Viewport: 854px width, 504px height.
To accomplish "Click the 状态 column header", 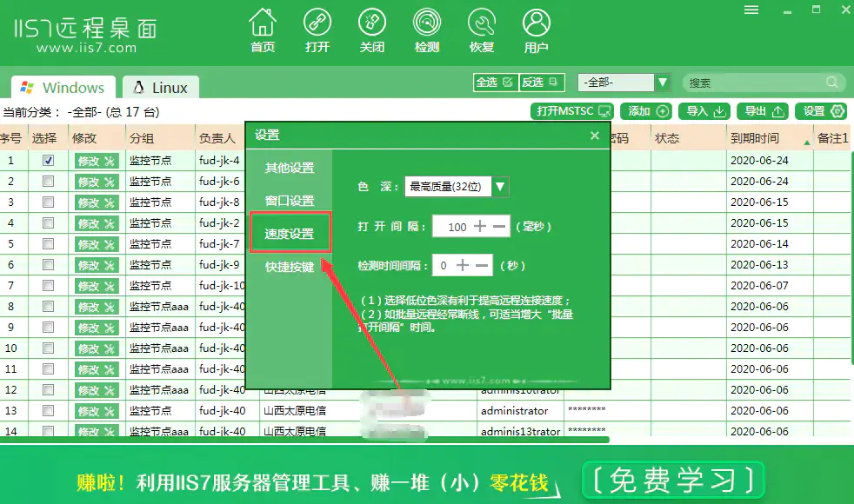I will pos(688,138).
